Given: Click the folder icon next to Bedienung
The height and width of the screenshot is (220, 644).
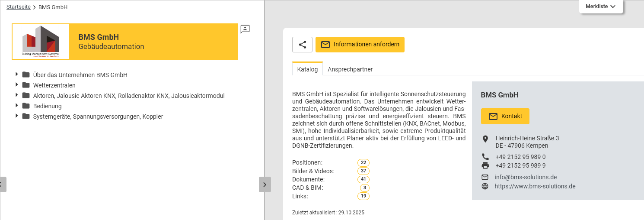Looking at the screenshot, I should click(26, 106).
